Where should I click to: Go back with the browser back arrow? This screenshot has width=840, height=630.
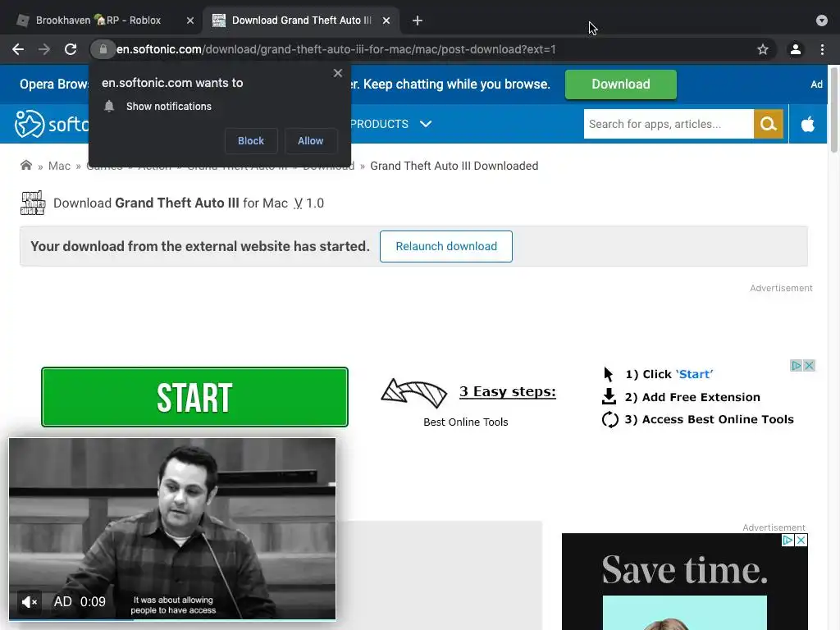18,49
